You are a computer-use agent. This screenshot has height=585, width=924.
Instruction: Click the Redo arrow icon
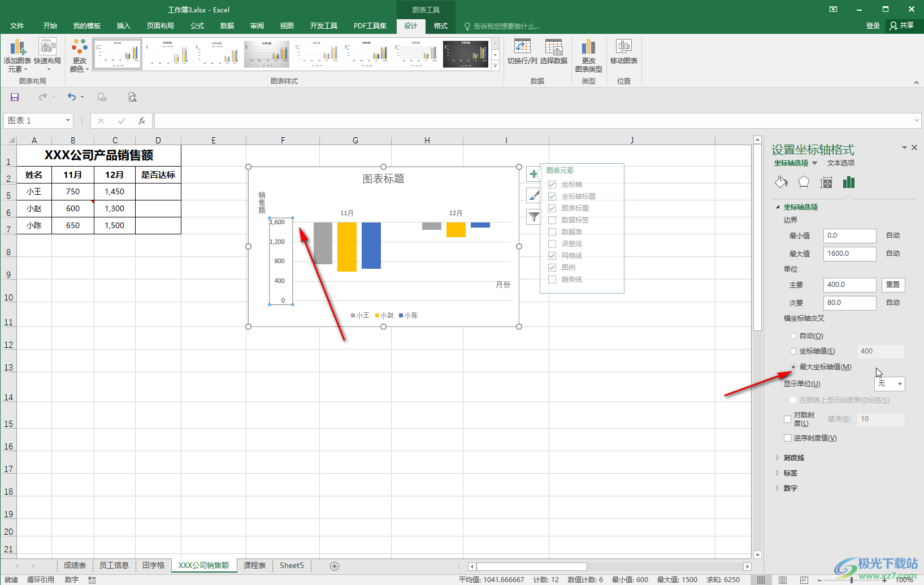(43, 97)
